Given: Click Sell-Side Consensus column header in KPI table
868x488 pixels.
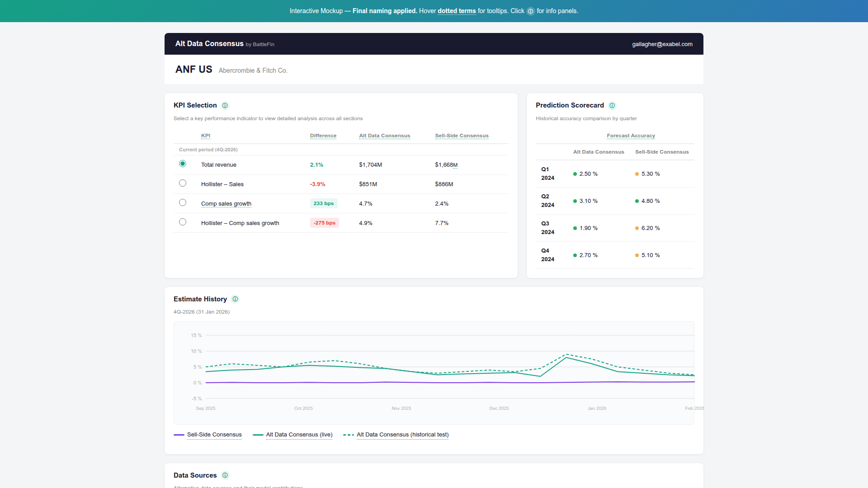Looking at the screenshot, I should tap(462, 136).
